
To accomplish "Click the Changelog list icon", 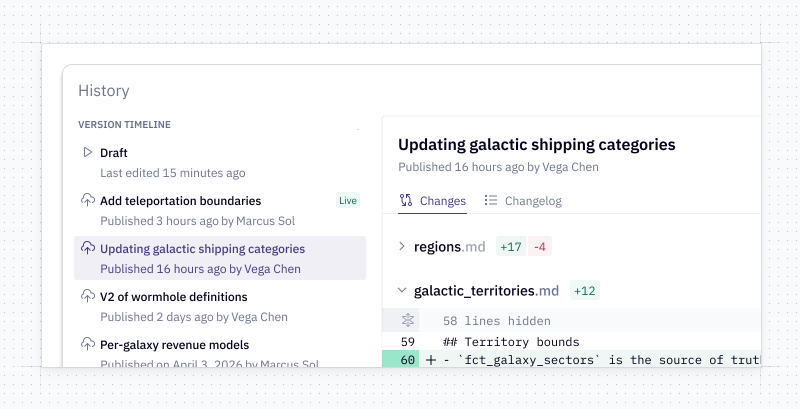I will (491, 200).
